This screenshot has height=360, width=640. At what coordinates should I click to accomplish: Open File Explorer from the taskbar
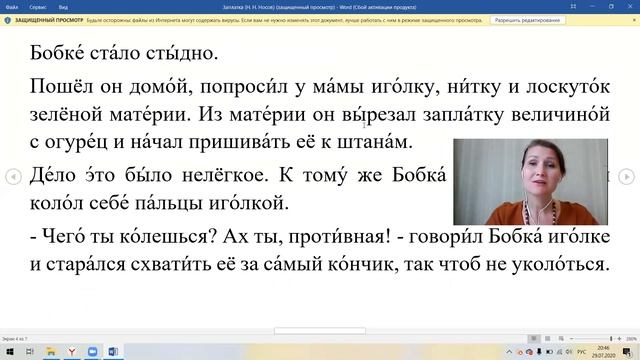51,351
